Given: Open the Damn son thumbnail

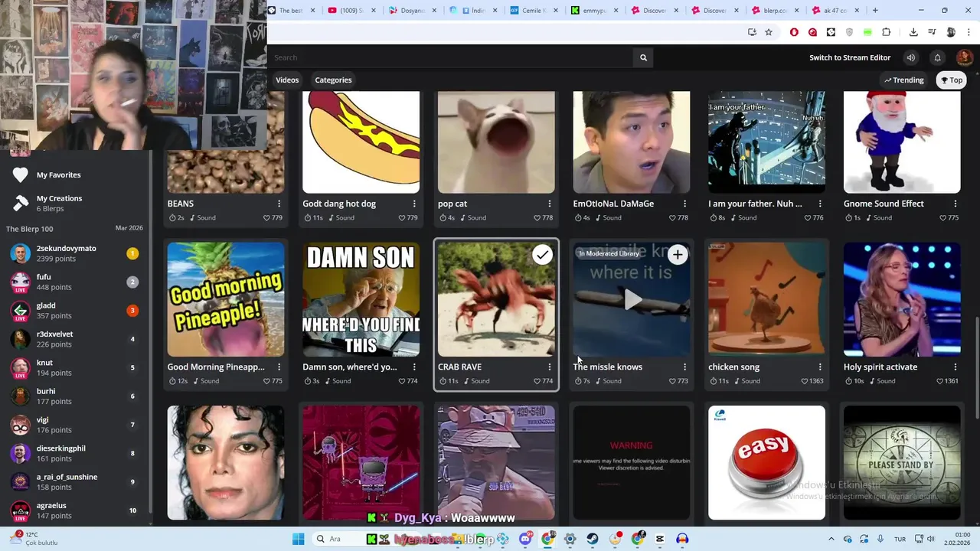Looking at the screenshot, I should pyautogui.click(x=361, y=299).
